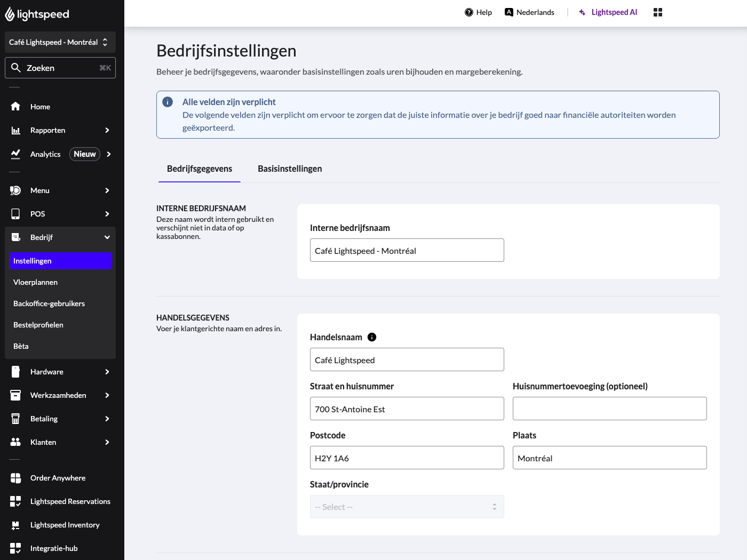Image resolution: width=747 pixels, height=560 pixels.
Task: Click the Order Anywhere icon
Action: click(x=15, y=478)
